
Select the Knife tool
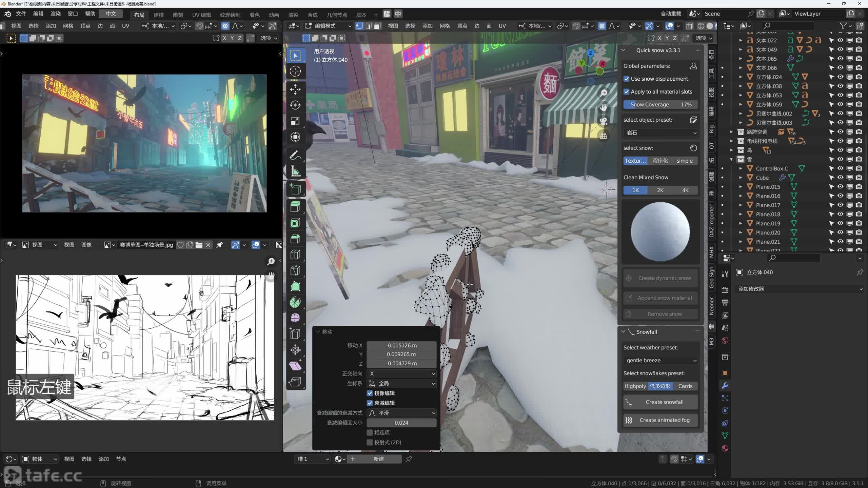(295, 270)
